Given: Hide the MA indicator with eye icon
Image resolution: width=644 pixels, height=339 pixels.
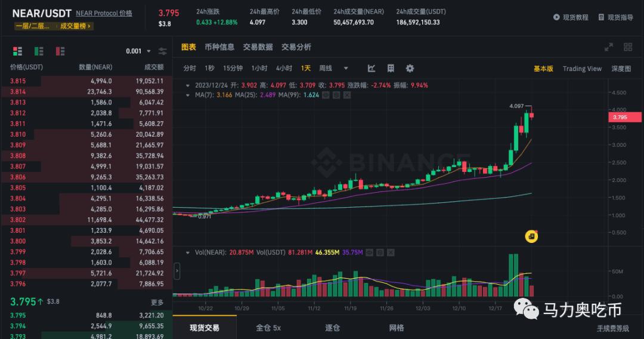Looking at the screenshot, I should point(326,94).
